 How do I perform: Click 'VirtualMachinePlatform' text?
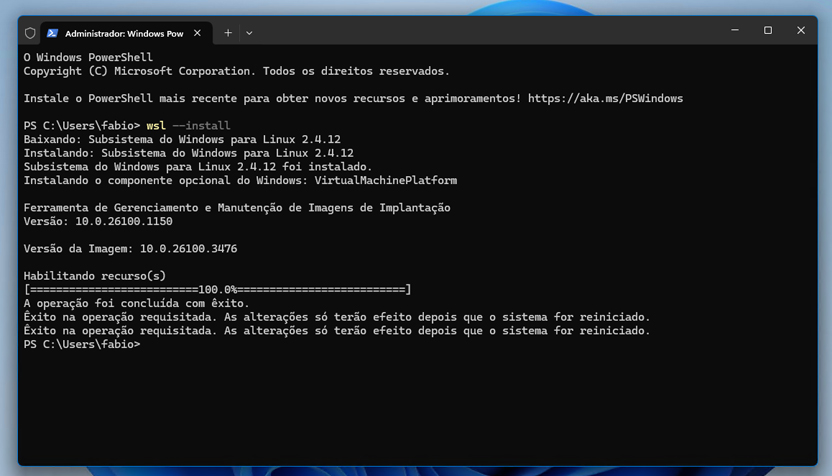point(386,180)
